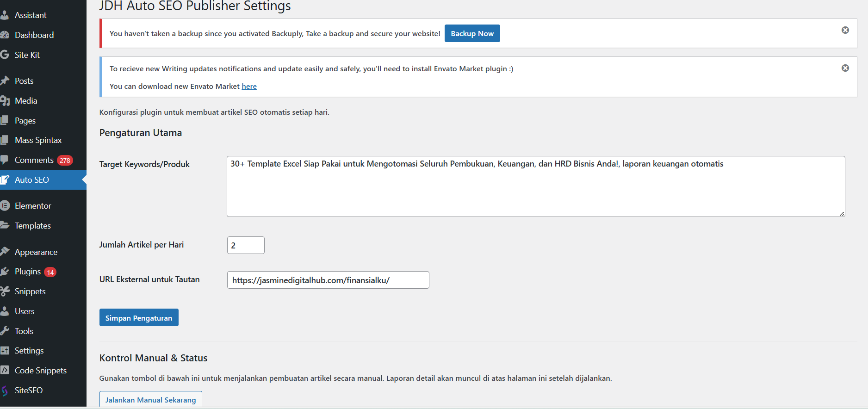868x409 pixels.
Task: Click the Assistant sidebar icon
Action: (5, 15)
